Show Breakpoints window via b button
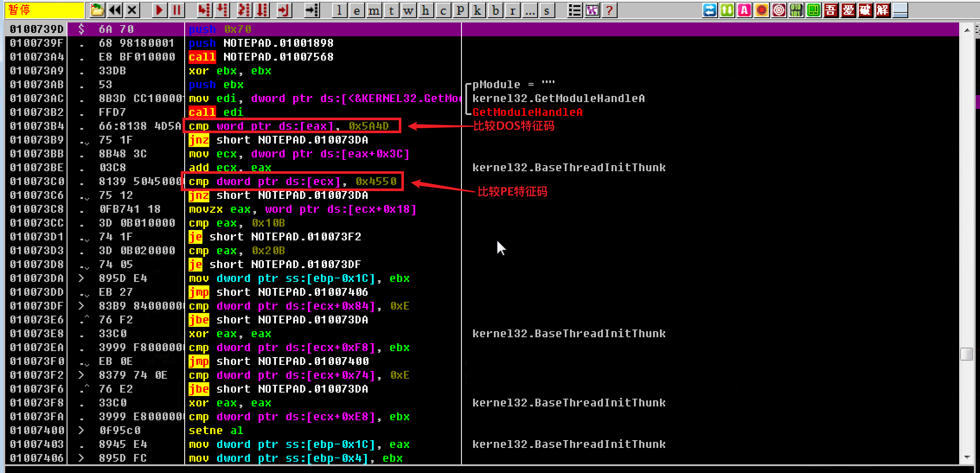This screenshot has height=473, width=980. [495, 10]
